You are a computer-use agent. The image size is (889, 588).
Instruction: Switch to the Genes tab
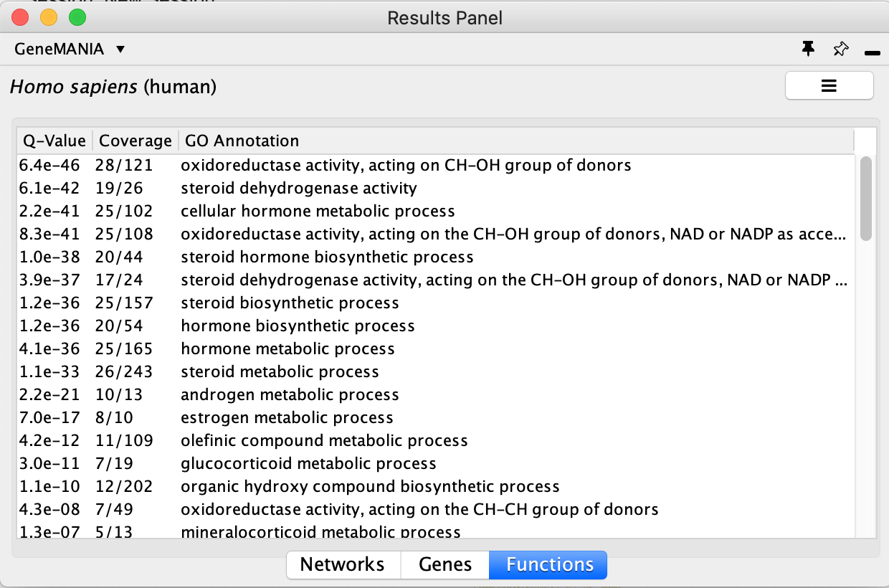tap(444, 564)
